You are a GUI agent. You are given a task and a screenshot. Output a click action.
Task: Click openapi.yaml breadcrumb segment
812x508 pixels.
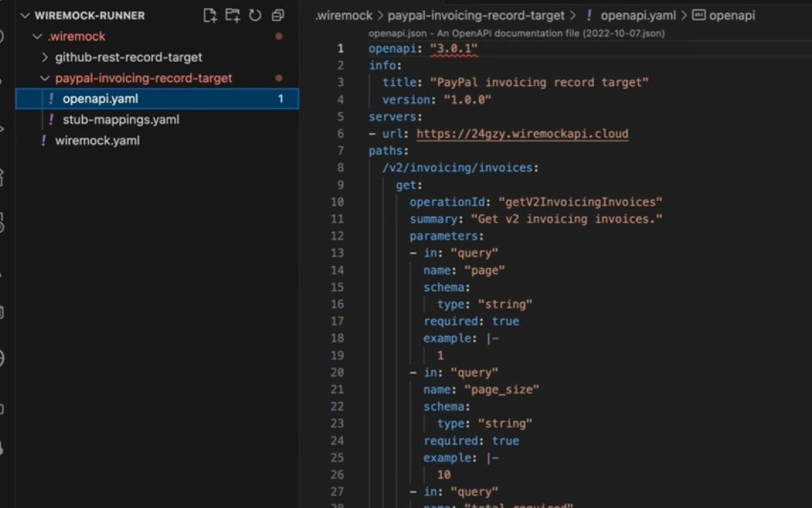click(638, 16)
